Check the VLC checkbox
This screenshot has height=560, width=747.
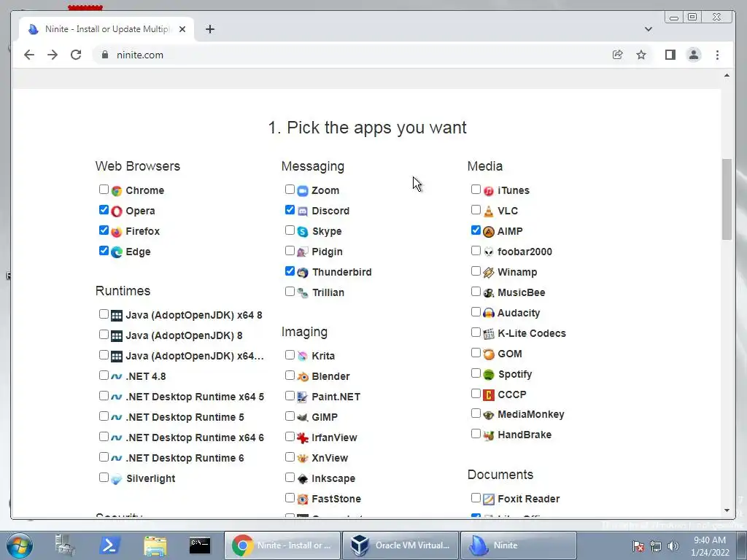click(x=476, y=210)
